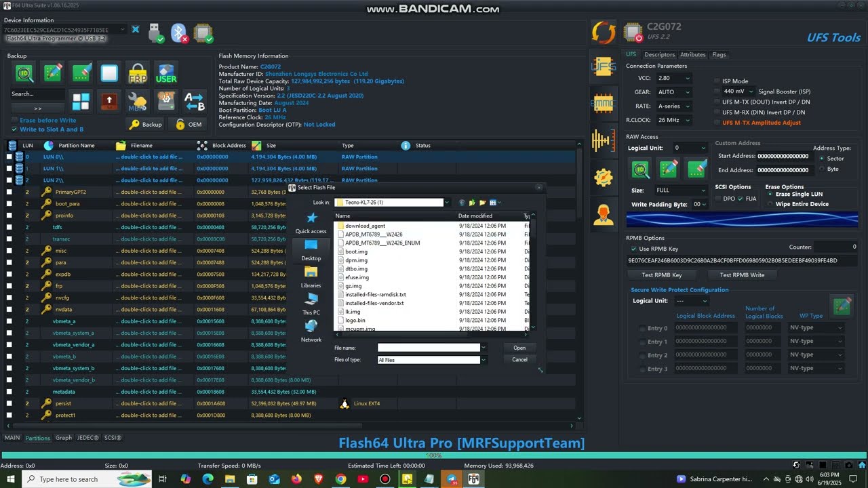Click the File name input field
This screenshot has height=488, width=868.
pyautogui.click(x=429, y=348)
